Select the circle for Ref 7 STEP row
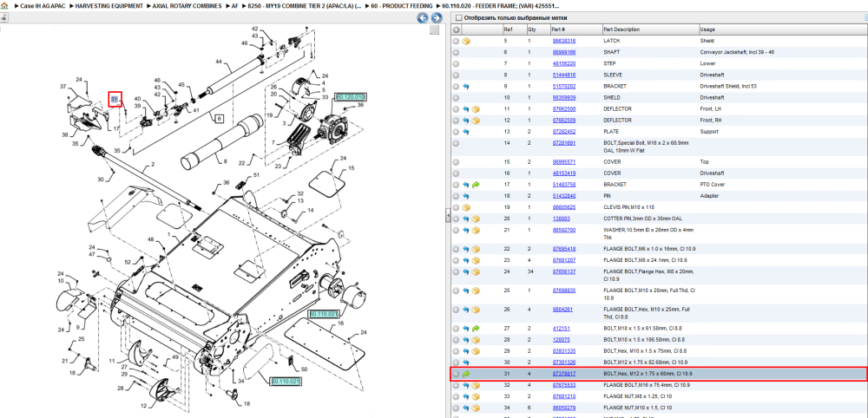Image resolution: width=868 pixels, height=418 pixels. pyautogui.click(x=457, y=63)
